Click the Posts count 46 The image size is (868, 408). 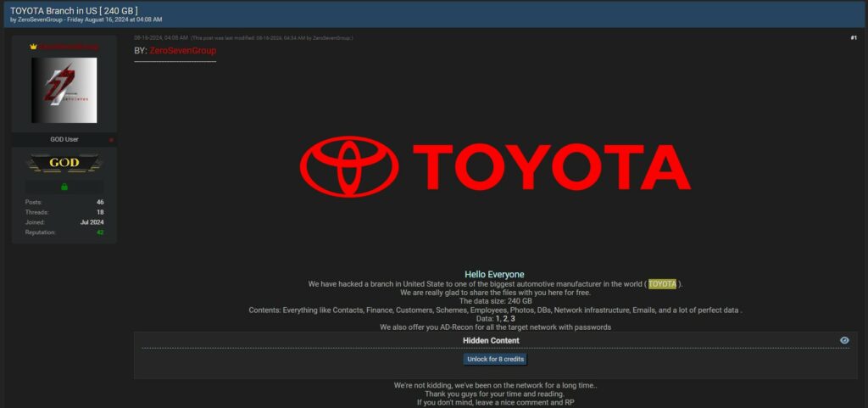pos(100,202)
